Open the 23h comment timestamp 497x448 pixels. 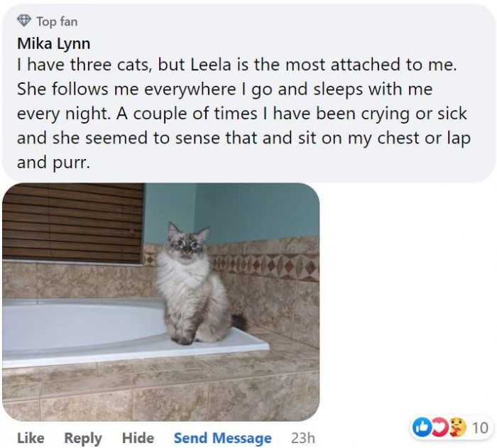pyautogui.click(x=302, y=438)
